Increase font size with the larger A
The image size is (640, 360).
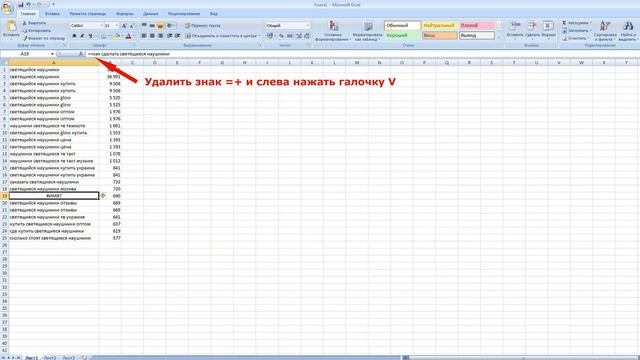(x=124, y=26)
